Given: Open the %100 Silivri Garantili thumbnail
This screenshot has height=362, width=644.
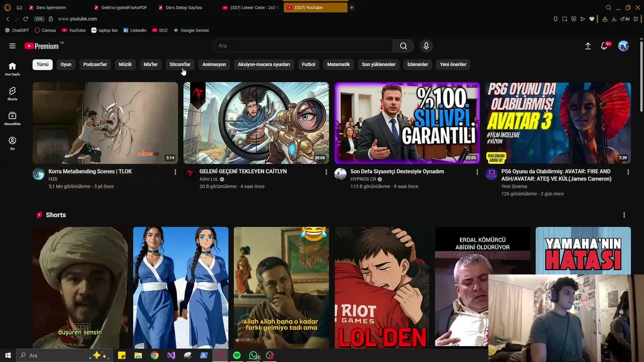Looking at the screenshot, I should 407,123.
